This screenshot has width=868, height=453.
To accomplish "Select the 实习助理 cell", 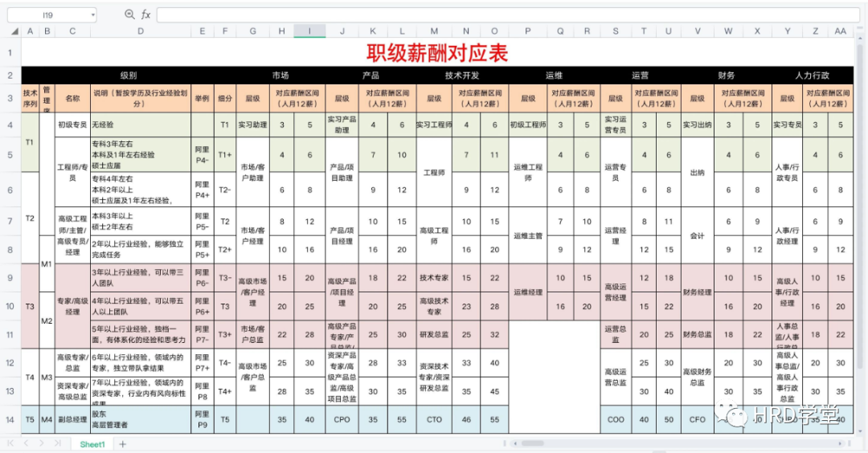I will [x=253, y=124].
